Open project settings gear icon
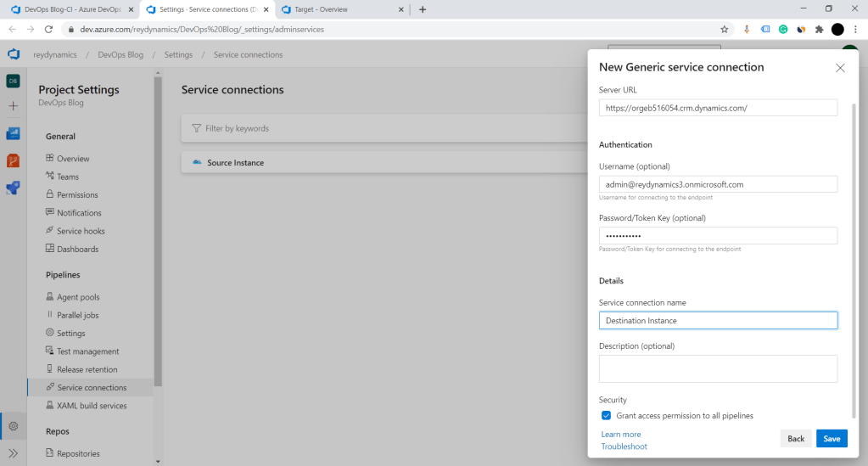The height and width of the screenshot is (466, 868). [x=14, y=425]
